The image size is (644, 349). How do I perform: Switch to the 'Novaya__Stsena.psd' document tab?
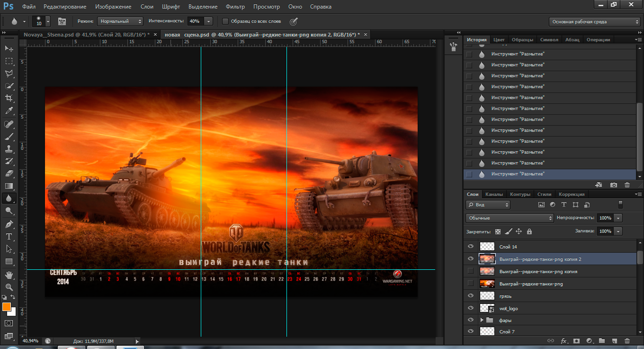[x=86, y=35]
